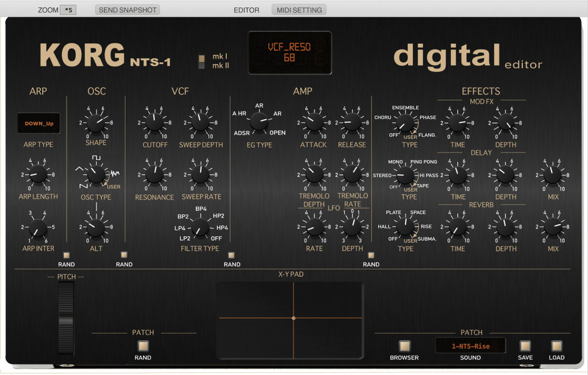The image size is (588, 375).
Task: Click the AMP Attack knob
Action: [x=314, y=122]
